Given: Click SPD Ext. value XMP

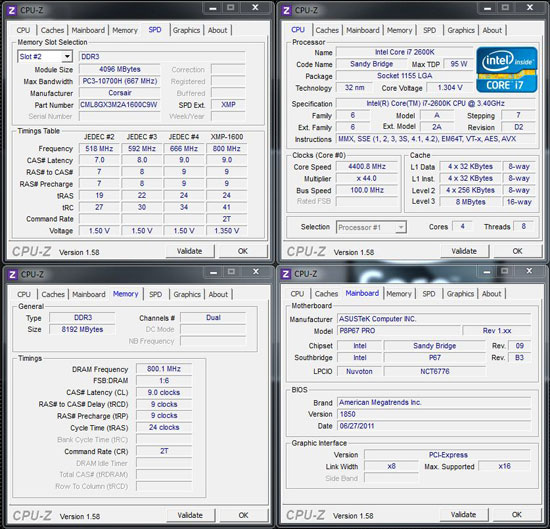Looking at the screenshot, I should pos(228,105).
